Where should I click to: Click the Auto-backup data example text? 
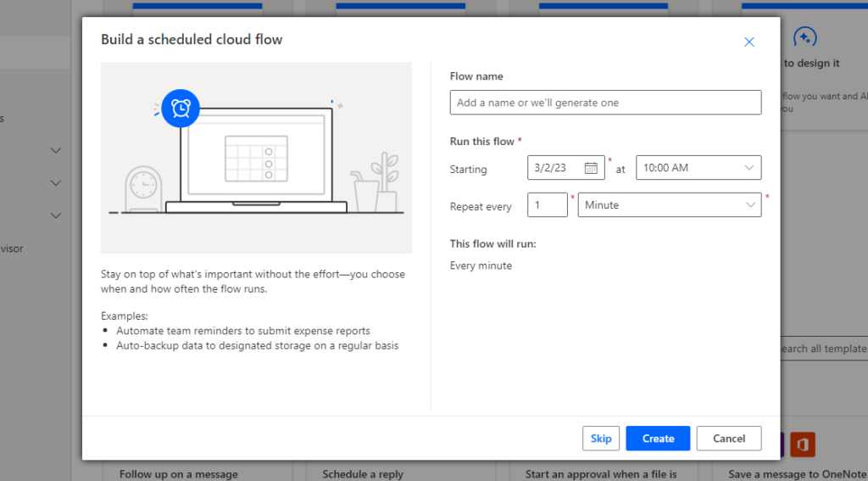258,346
